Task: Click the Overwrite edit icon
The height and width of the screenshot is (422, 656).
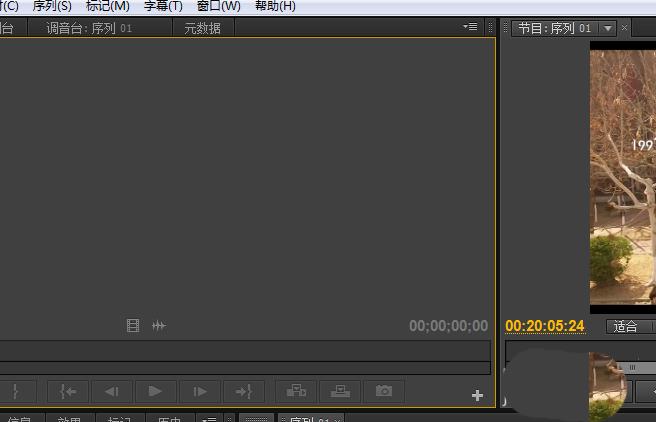Action: 340,391
